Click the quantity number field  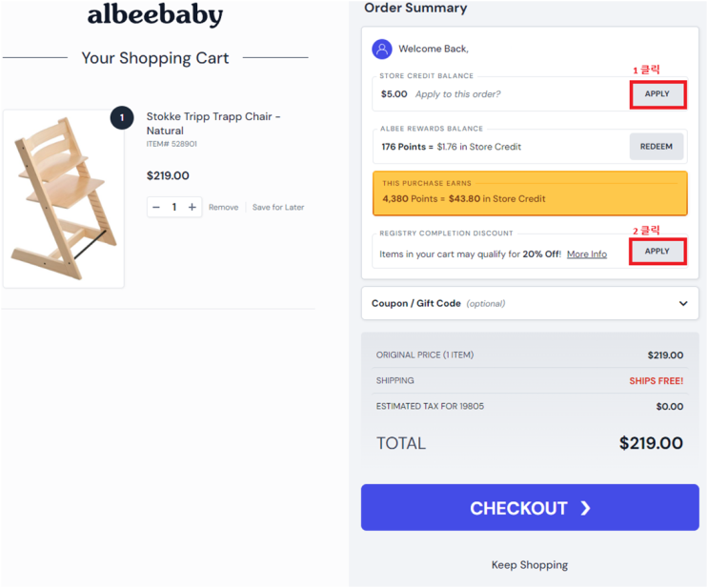(174, 207)
